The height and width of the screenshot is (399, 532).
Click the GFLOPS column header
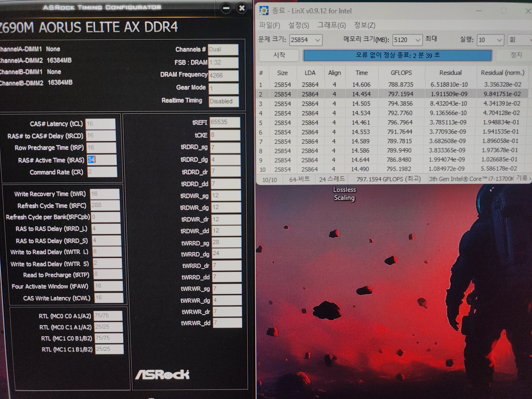pos(401,73)
